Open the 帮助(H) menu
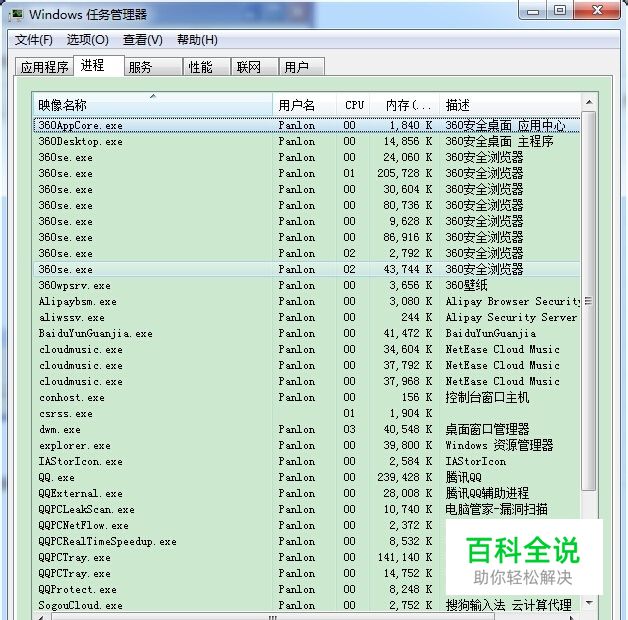The image size is (628, 620). (x=197, y=40)
